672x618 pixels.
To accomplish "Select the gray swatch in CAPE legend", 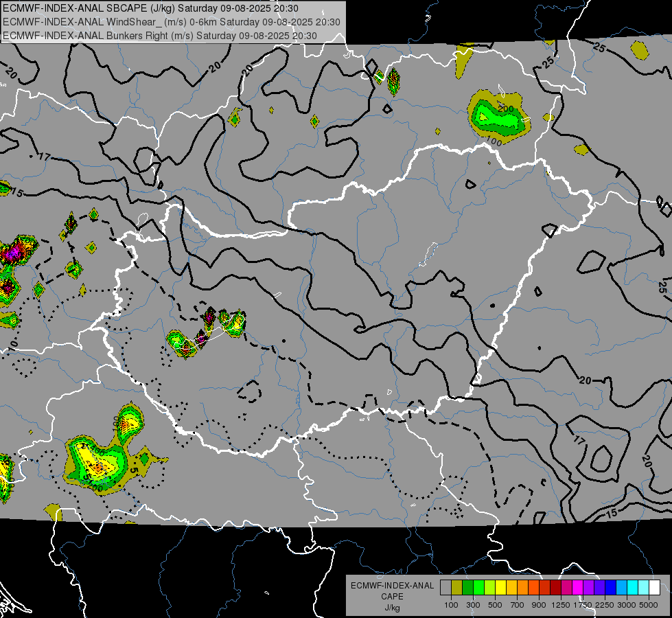I will coord(445,588).
